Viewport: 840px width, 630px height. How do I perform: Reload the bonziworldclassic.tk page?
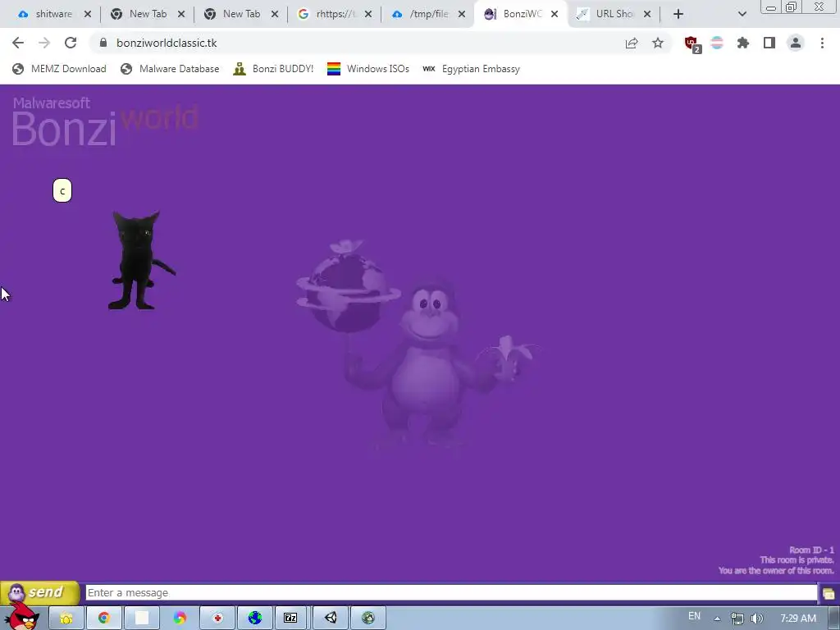point(71,43)
